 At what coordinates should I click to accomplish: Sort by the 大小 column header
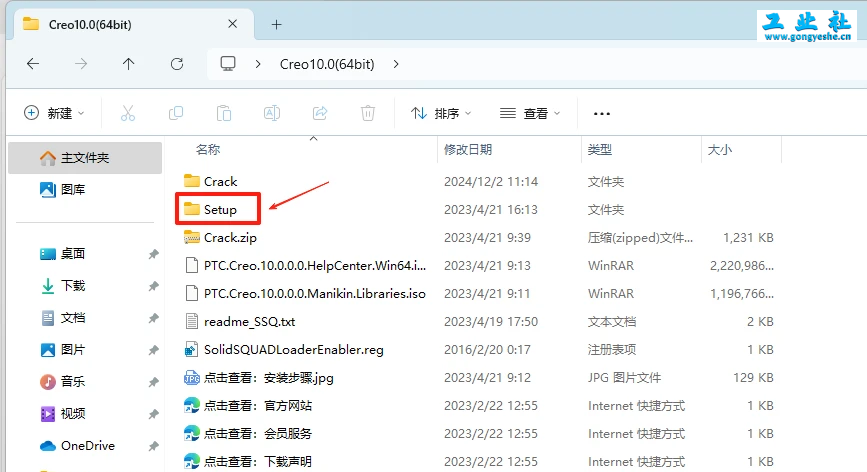(720, 149)
